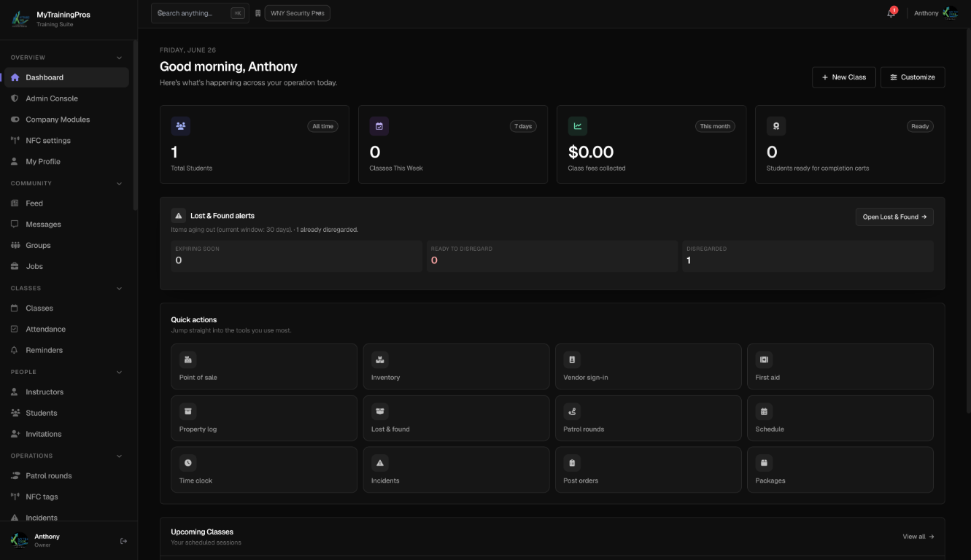Viewport: 971px width, 560px height.
Task: Open the WNY Security Pros organization switcher
Action: (x=298, y=13)
